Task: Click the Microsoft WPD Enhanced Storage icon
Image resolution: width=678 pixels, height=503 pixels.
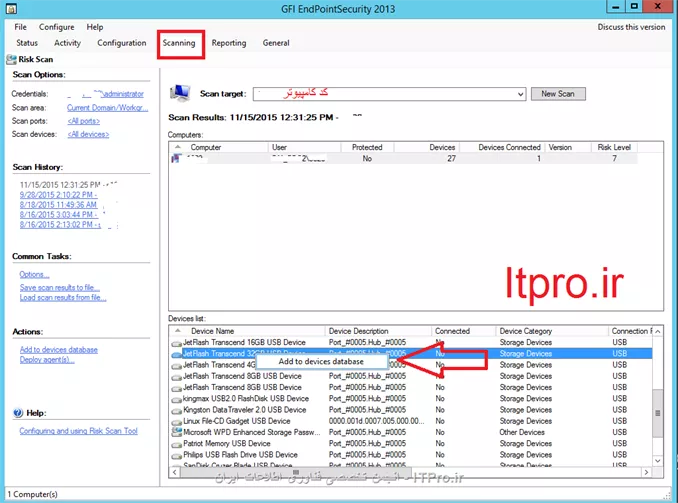Action: coord(176,432)
